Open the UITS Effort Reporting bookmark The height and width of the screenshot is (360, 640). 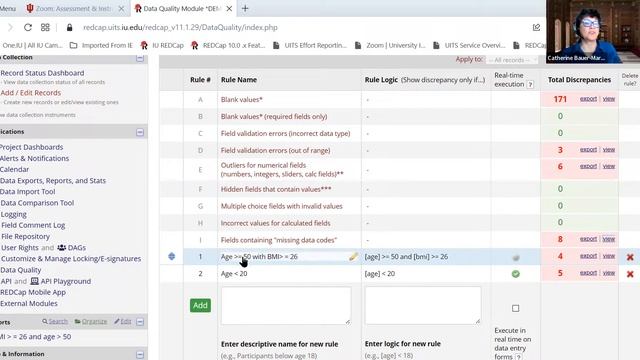[309, 45]
